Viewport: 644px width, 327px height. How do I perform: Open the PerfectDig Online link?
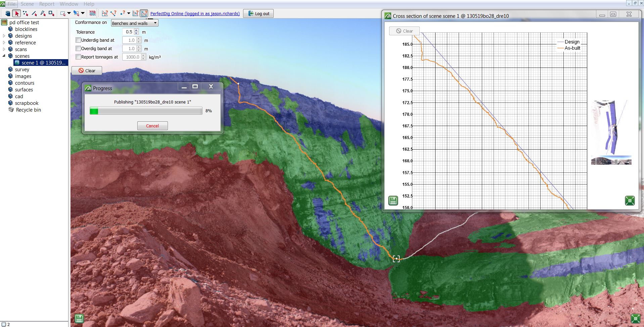(195, 14)
